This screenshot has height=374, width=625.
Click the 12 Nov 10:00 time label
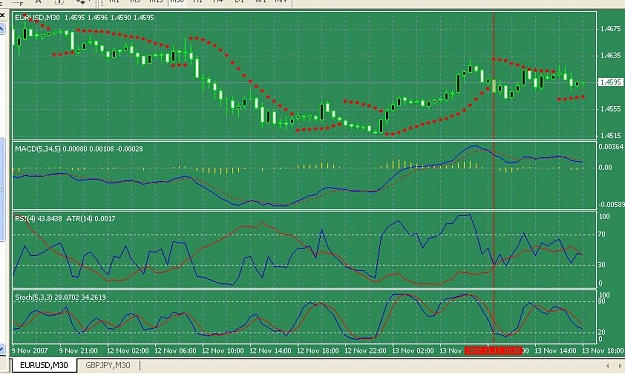[x=223, y=350]
